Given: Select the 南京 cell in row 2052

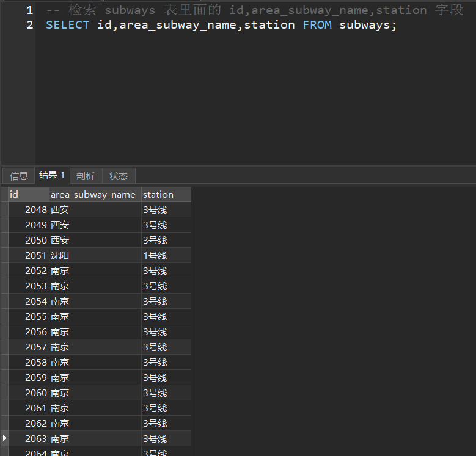Looking at the screenshot, I should tap(95, 271).
